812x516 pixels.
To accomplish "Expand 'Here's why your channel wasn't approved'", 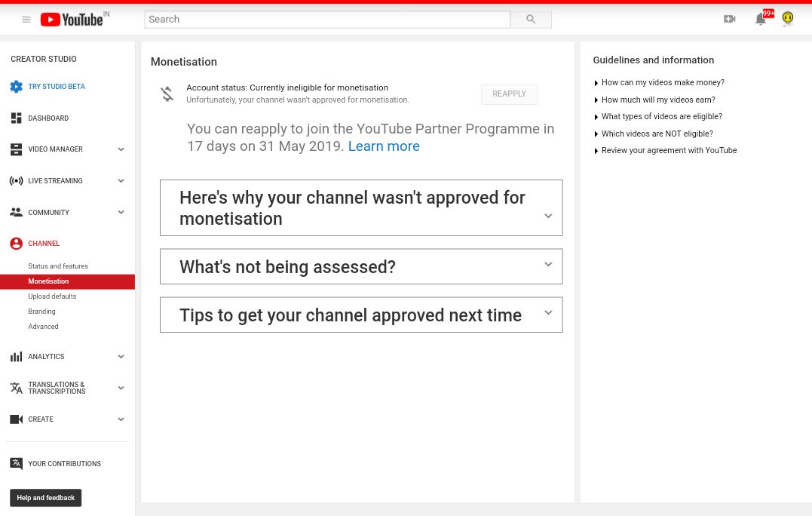I will click(361, 207).
